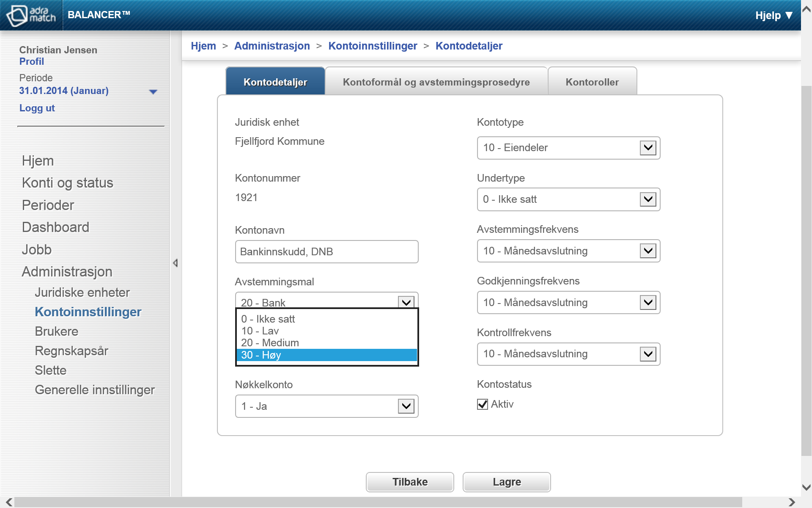Select the 0 - Ikke satt option in list

point(326,319)
